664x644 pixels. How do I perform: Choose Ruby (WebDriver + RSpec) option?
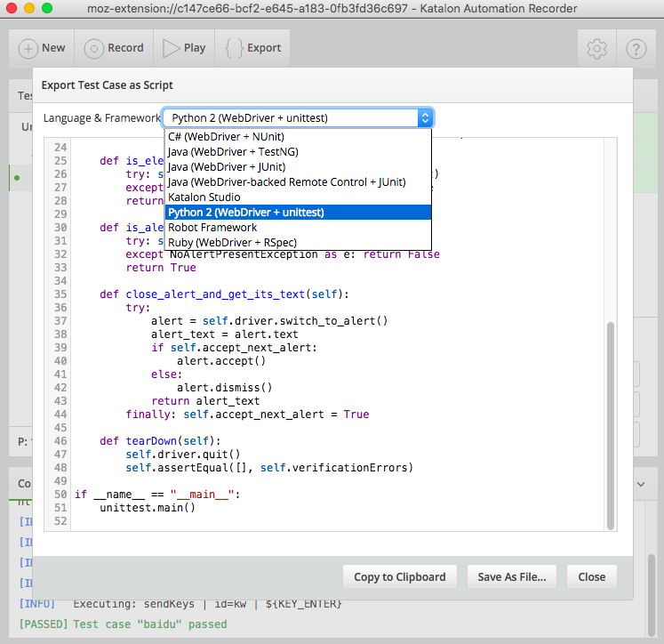click(298, 242)
